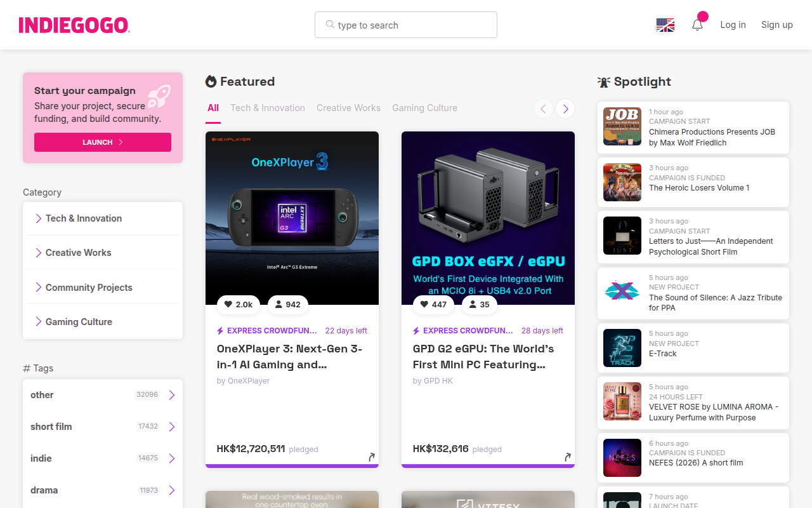Click the Indiegogo logo
The height and width of the screenshot is (508, 812).
tap(74, 25)
